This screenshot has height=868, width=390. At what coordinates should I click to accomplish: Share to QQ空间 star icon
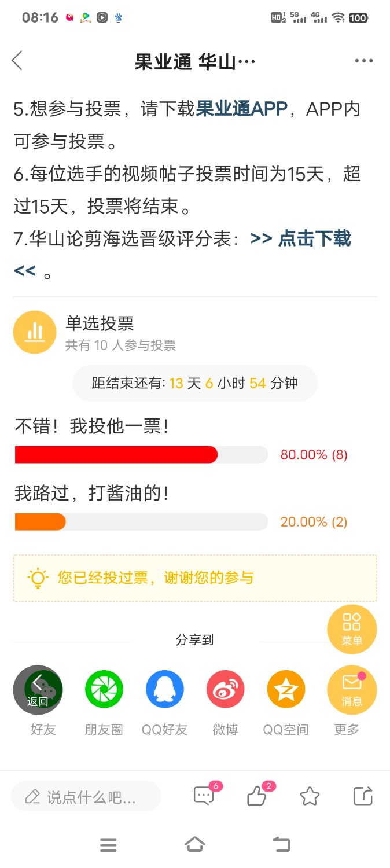point(286,689)
